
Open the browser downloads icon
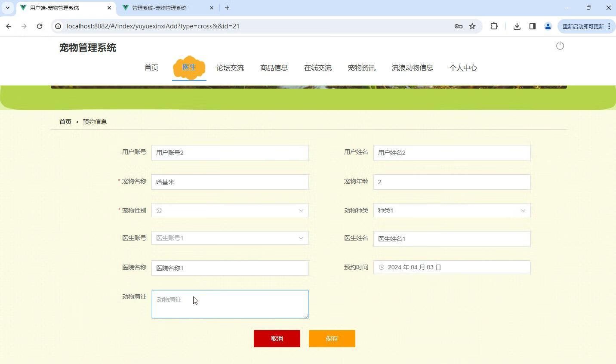click(517, 26)
